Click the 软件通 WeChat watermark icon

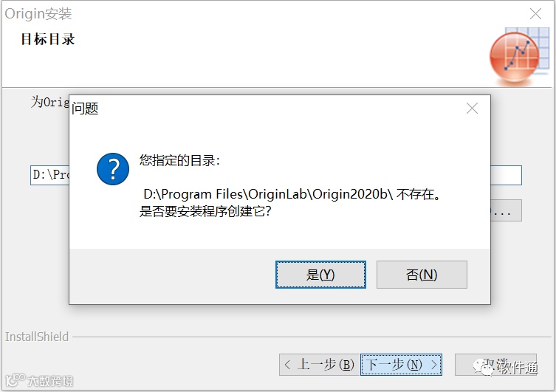point(484,367)
